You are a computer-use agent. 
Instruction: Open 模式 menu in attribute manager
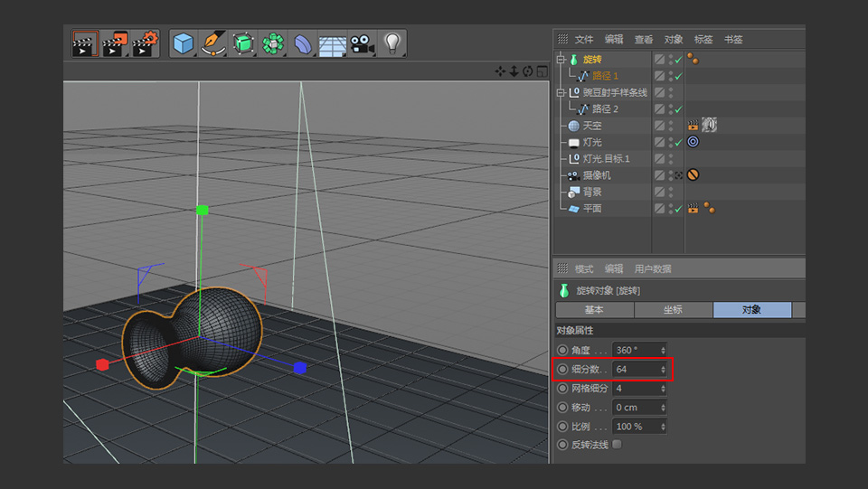coord(583,268)
